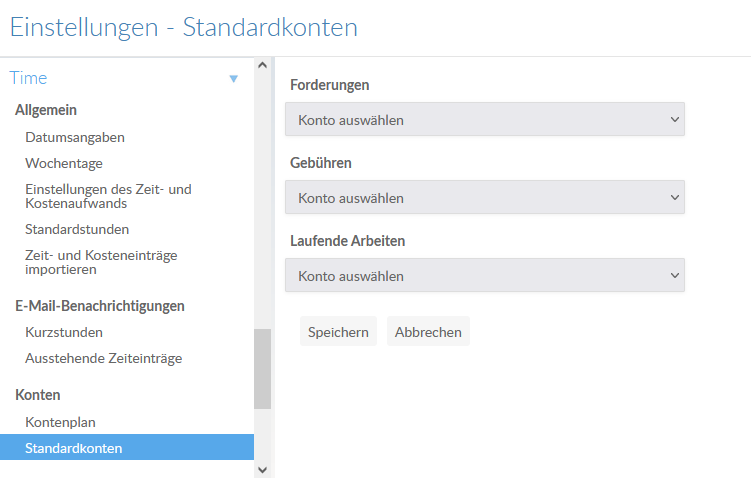The image size is (751, 478).
Task: Open Ausstehende Zeiteinträge settings
Action: tap(103, 358)
